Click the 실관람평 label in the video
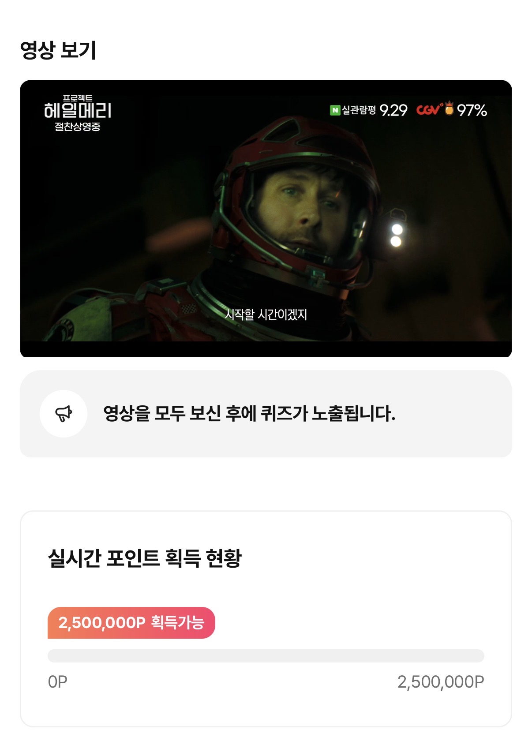Viewport: 532px width, 756px height. 359,110
